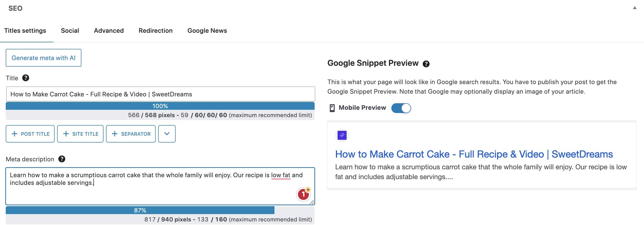Click the mobile phone preview icon
The width and height of the screenshot is (644, 225).
click(x=332, y=108)
